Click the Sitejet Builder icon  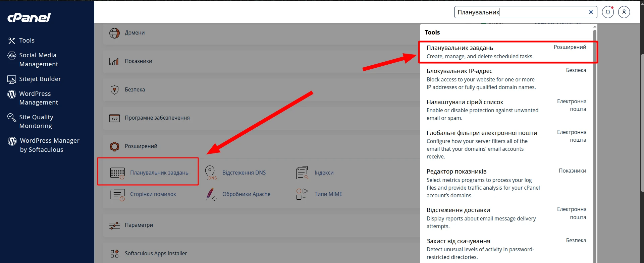[12, 79]
